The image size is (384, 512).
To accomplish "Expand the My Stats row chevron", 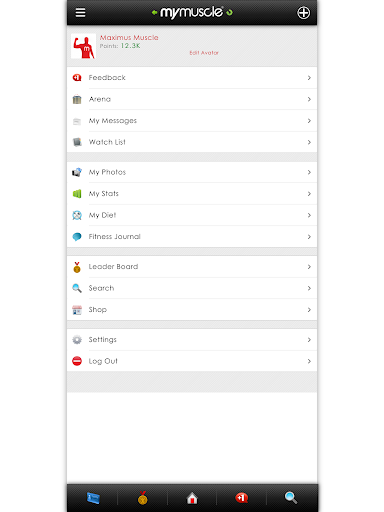I will [x=309, y=194].
